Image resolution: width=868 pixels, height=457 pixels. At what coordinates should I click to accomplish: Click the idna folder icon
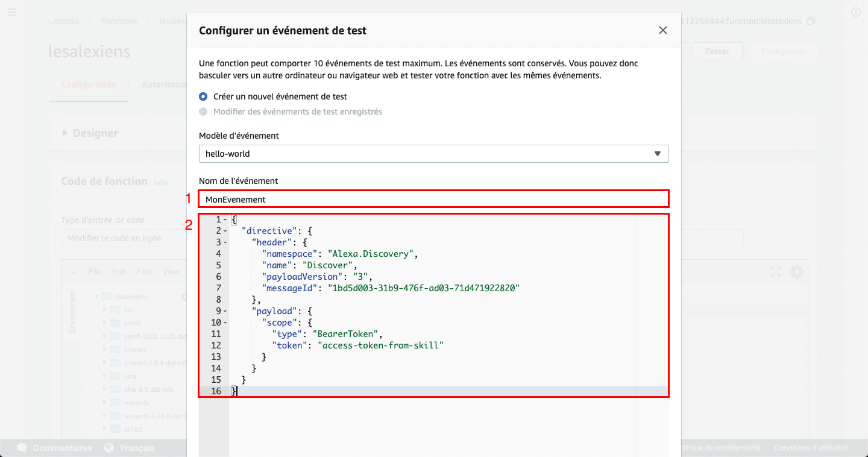(115, 376)
